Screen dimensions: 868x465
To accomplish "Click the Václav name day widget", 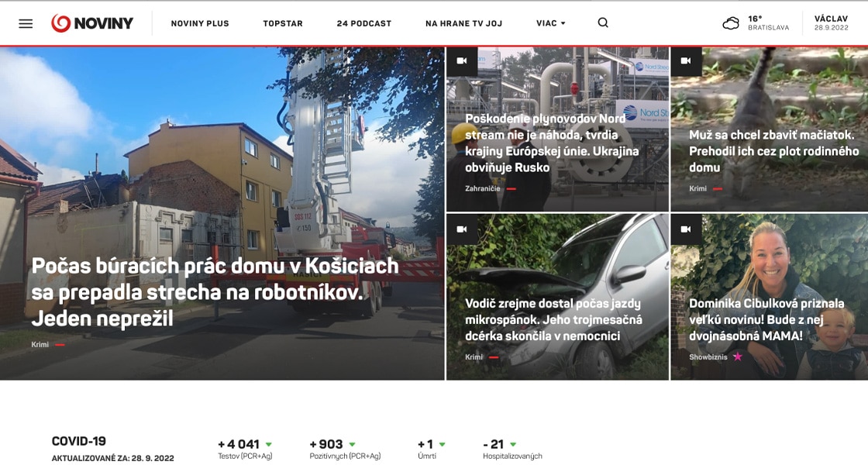I will (831, 22).
